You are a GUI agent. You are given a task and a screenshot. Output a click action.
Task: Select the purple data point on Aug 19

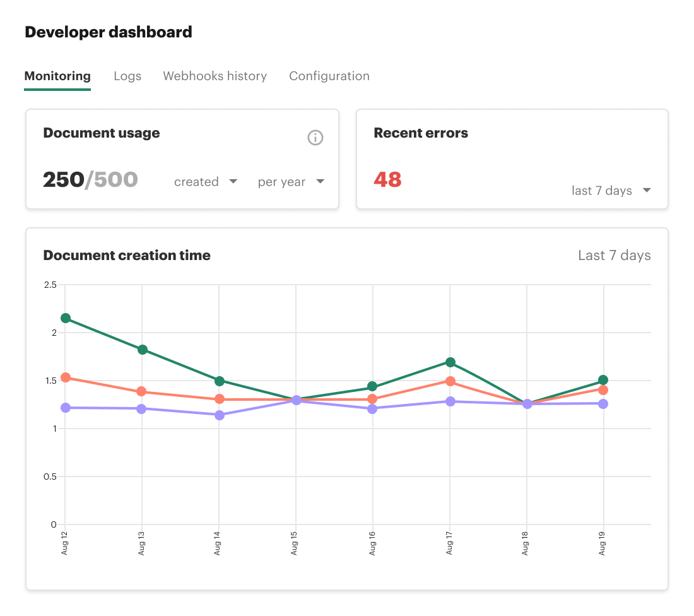pos(604,404)
